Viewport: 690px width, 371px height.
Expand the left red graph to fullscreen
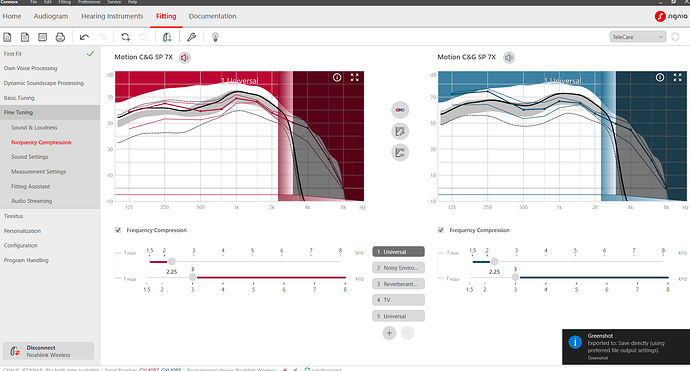[x=355, y=77]
